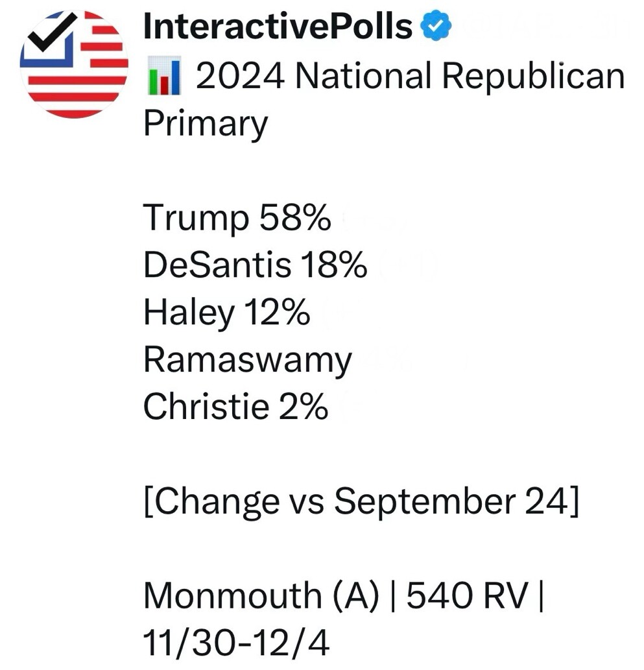
Task: Click the "540 RV" sample size text
Action: tap(468, 595)
